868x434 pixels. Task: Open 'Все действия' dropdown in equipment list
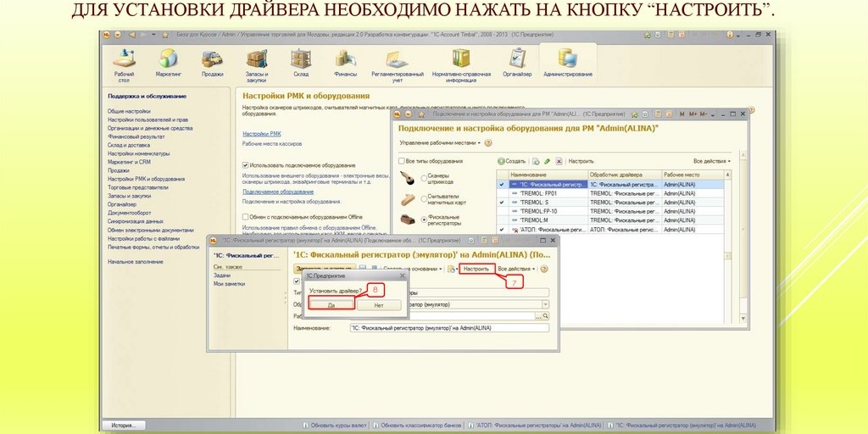pyautogui.click(x=710, y=160)
